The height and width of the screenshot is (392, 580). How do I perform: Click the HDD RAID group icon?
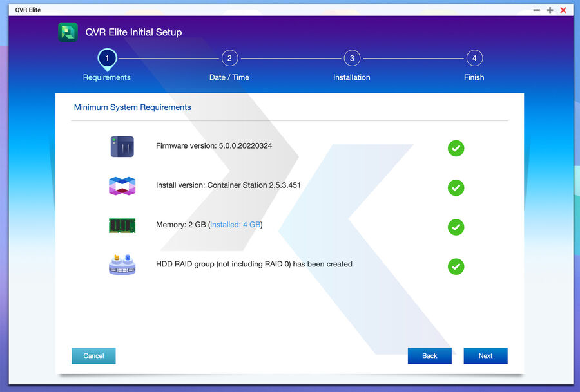coord(122,265)
